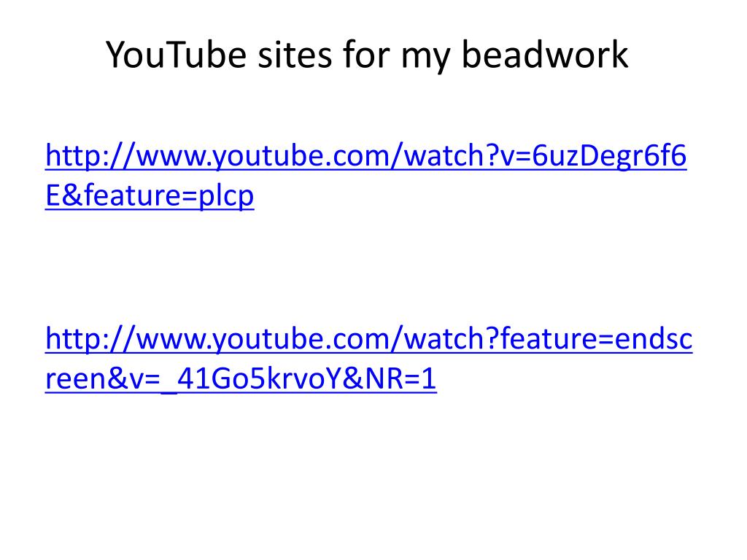Open the YouTube link ending in NR=1

(x=368, y=359)
